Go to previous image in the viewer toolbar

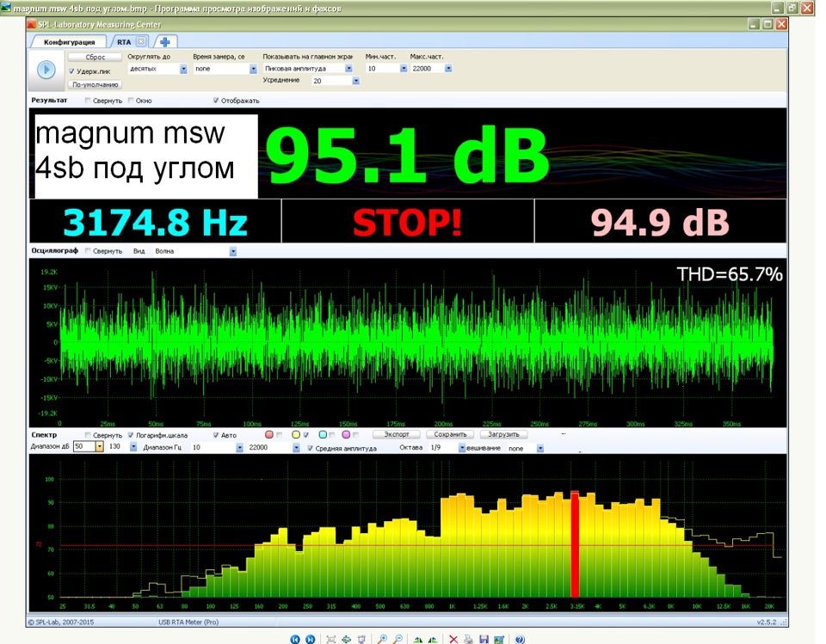click(x=295, y=639)
